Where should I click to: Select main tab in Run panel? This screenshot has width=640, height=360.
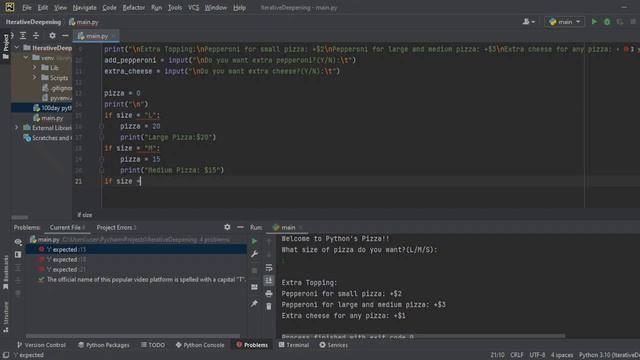tap(287, 227)
